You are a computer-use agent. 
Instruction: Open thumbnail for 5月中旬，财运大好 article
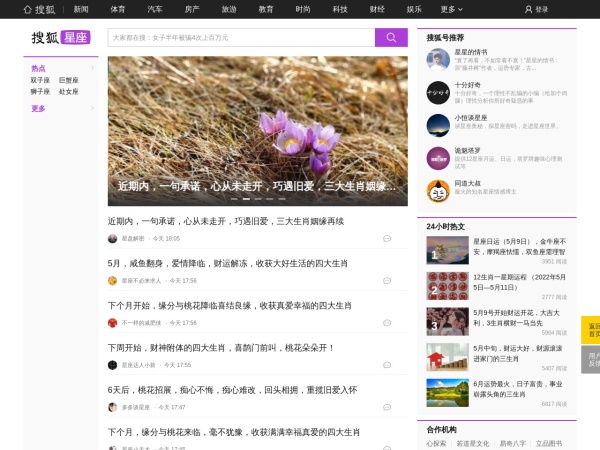(x=447, y=357)
